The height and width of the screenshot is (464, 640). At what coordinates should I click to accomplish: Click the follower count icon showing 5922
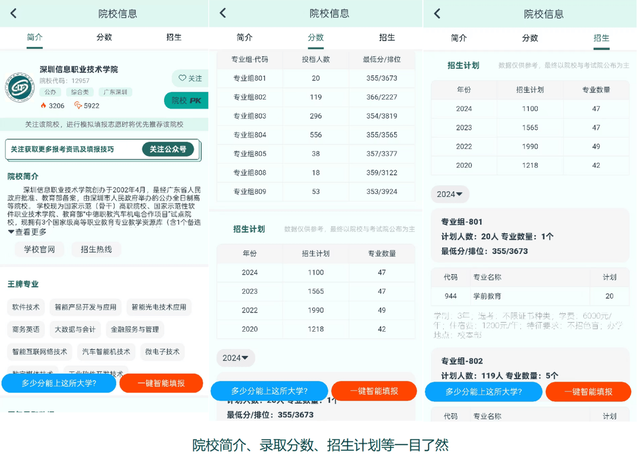(x=78, y=105)
